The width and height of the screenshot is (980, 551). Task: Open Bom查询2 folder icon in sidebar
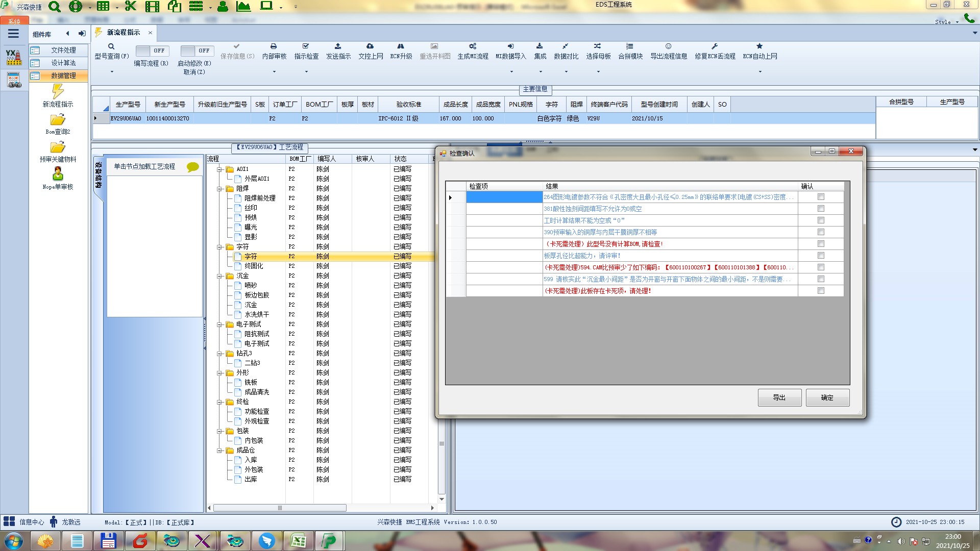pos(58,120)
